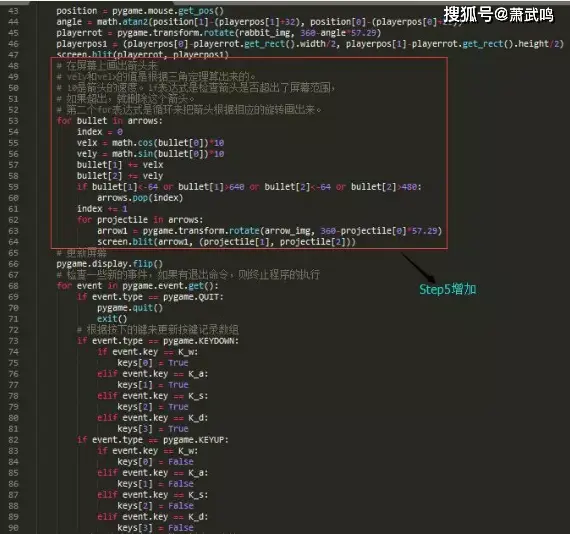The width and height of the screenshot is (570, 534).
Task: Click gutter line number 68
Action: (x=13, y=286)
